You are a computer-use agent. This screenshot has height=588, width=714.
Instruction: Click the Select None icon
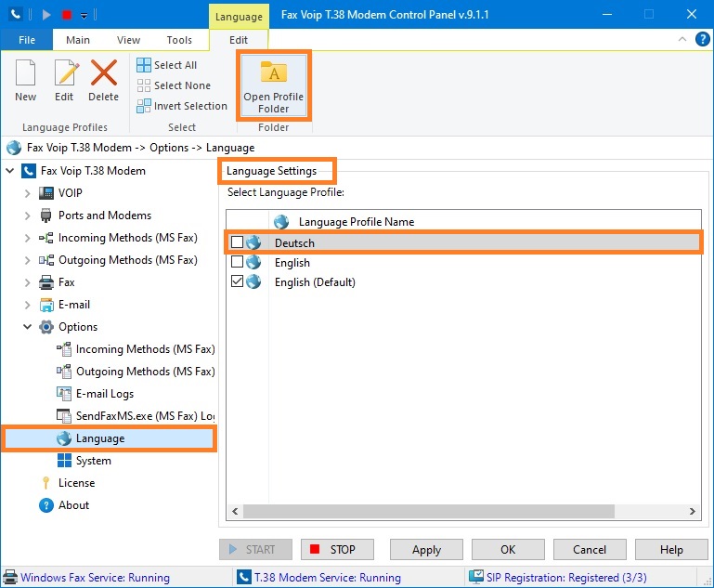tap(144, 85)
